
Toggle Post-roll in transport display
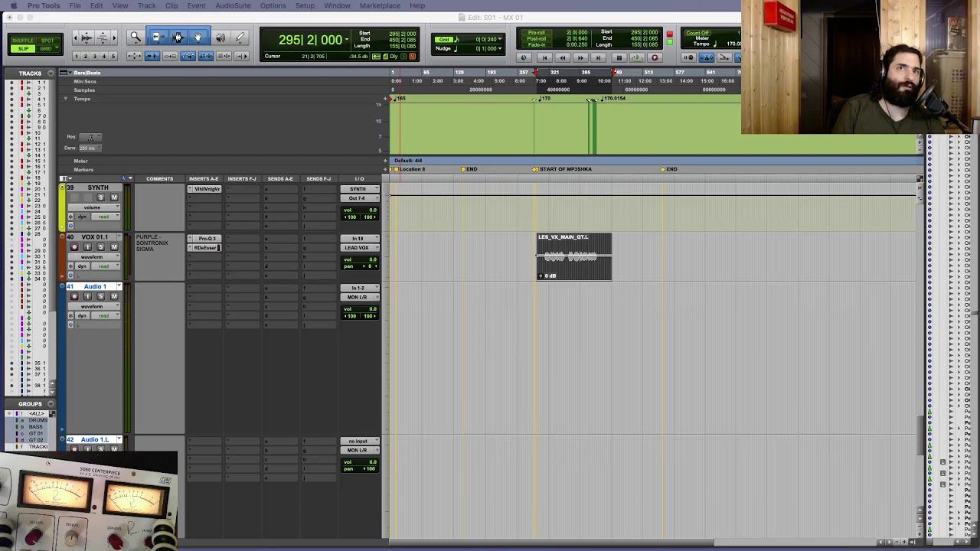[x=536, y=39]
